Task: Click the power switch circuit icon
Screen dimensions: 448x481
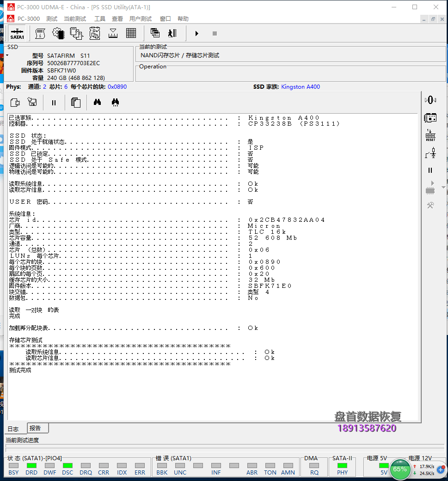Action: click(x=430, y=153)
